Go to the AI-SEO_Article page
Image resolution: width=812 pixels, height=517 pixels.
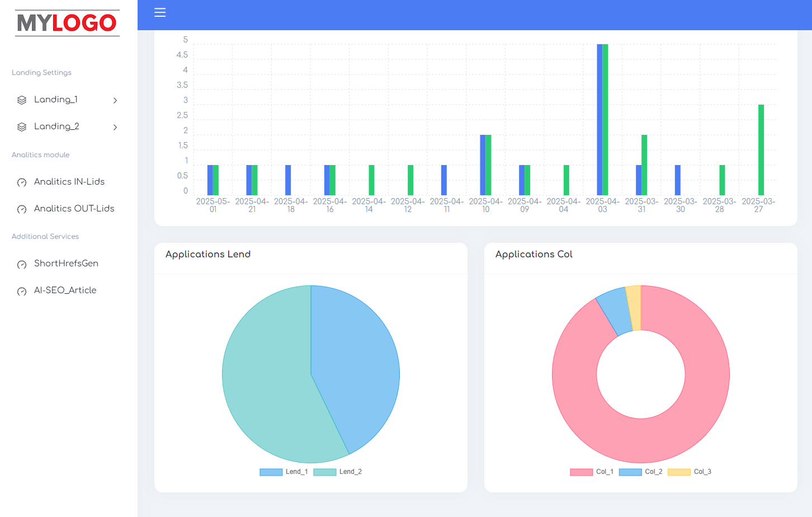coord(65,290)
